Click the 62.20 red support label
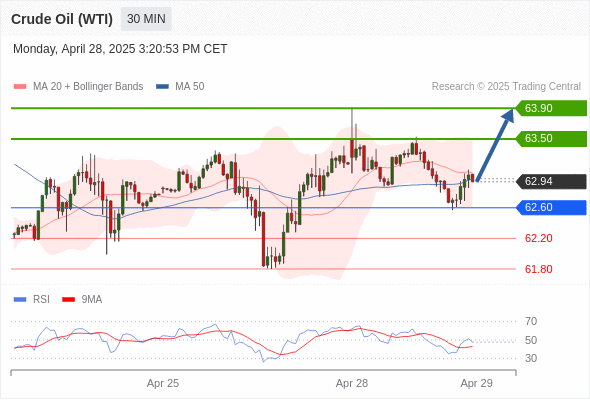This screenshot has height=400, width=590. point(538,238)
